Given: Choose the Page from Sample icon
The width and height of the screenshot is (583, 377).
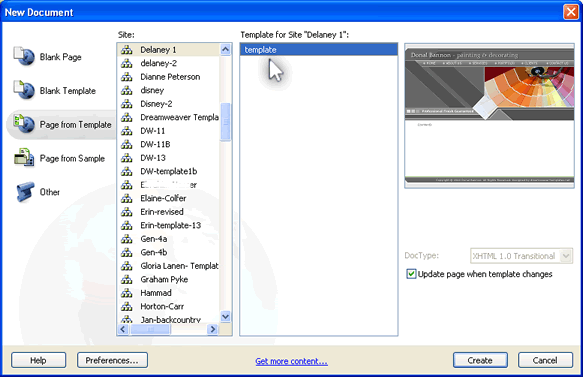Looking at the screenshot, I should point(24,158).
